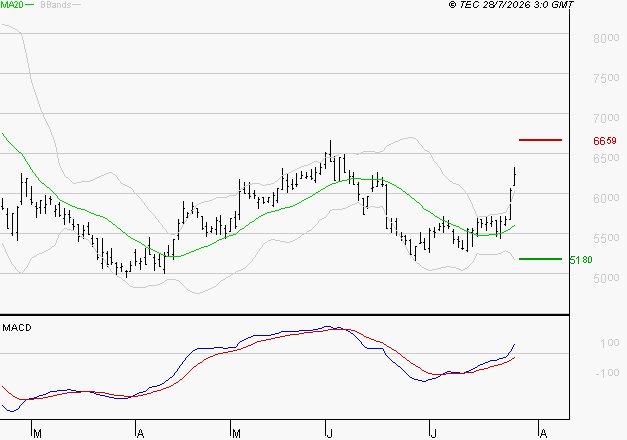The height and width of the screenshot is (440, 627).
Task: Click the 5000 price axis label
Action: (606, 278)
